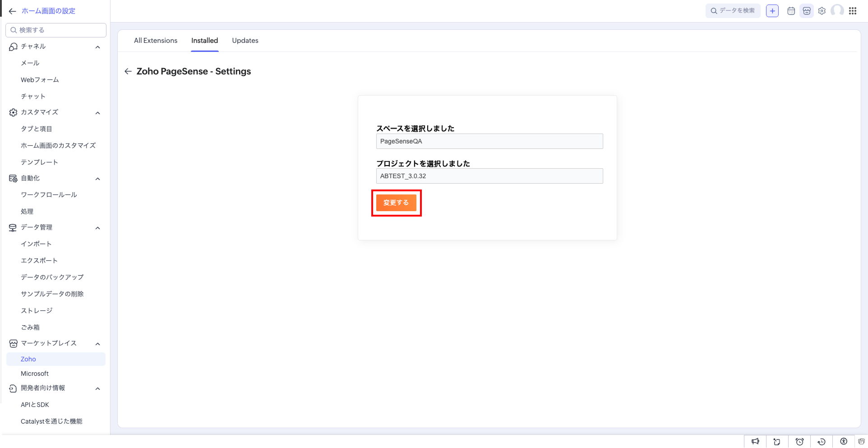Open ごみ箱 in the sidebar
This screenshot has width=868, height=448.
[30, 328]
